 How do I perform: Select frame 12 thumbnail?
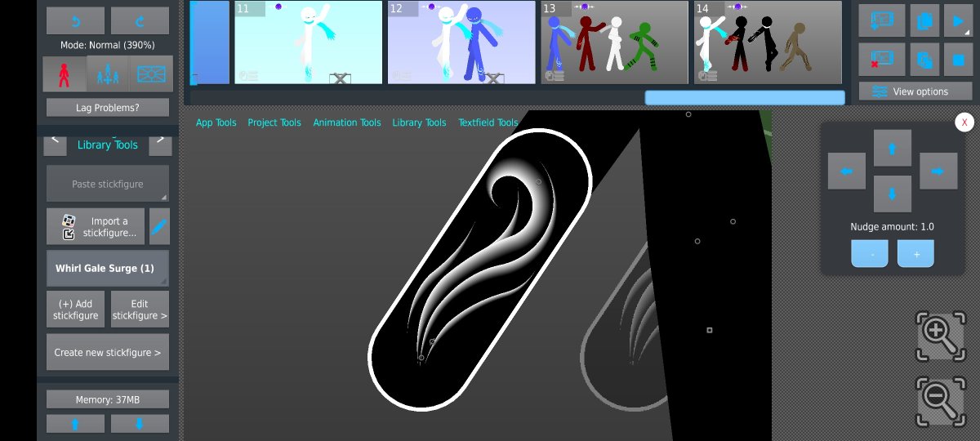click(x=461, y=42)
